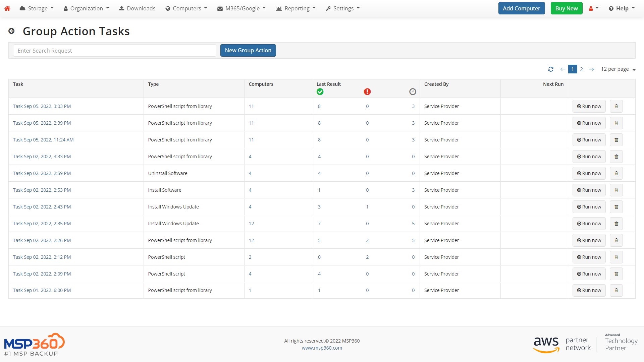The height and width of the screenshot is (362, 644).
Task: Click the red error status icon
Action: [367, 92]
